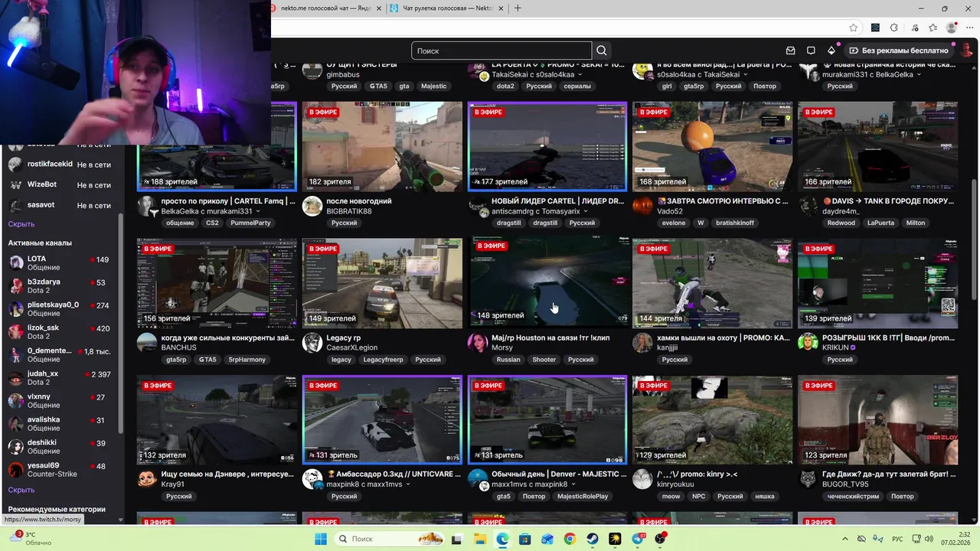Open the browser three-dot settings menu

[x=969, y=28]
